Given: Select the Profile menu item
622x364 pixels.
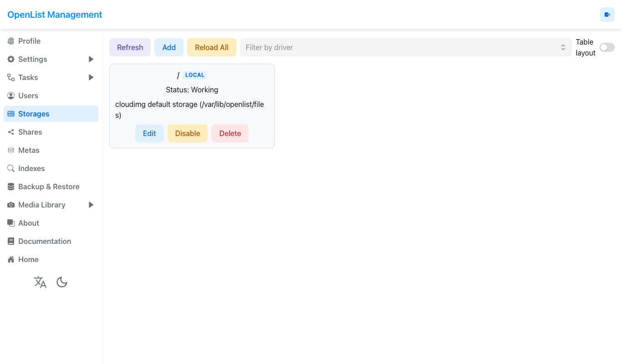Looking at the screenshot, I should point(51,41).
